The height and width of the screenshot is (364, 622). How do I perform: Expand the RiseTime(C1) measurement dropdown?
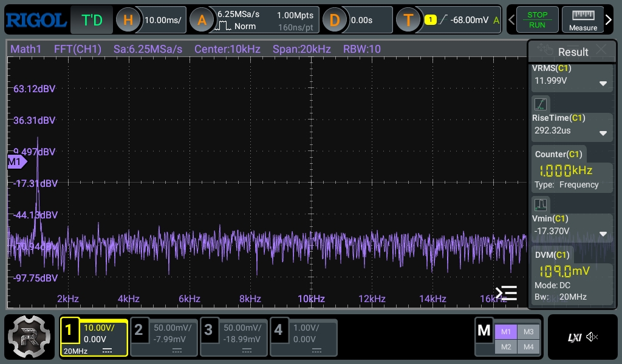tap(603, 133)
